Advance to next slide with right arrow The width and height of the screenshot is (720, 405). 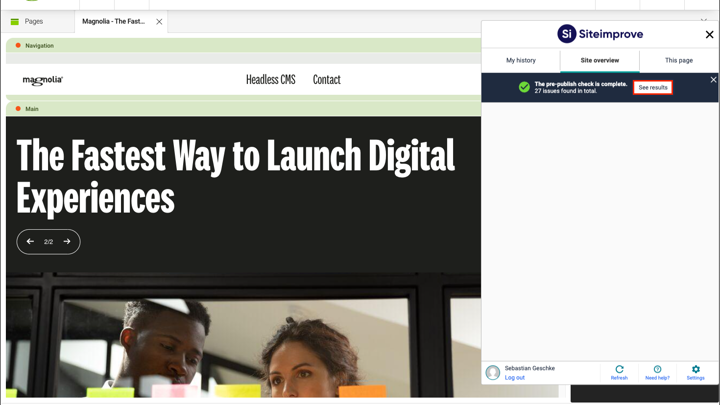(x=67, y=241)
